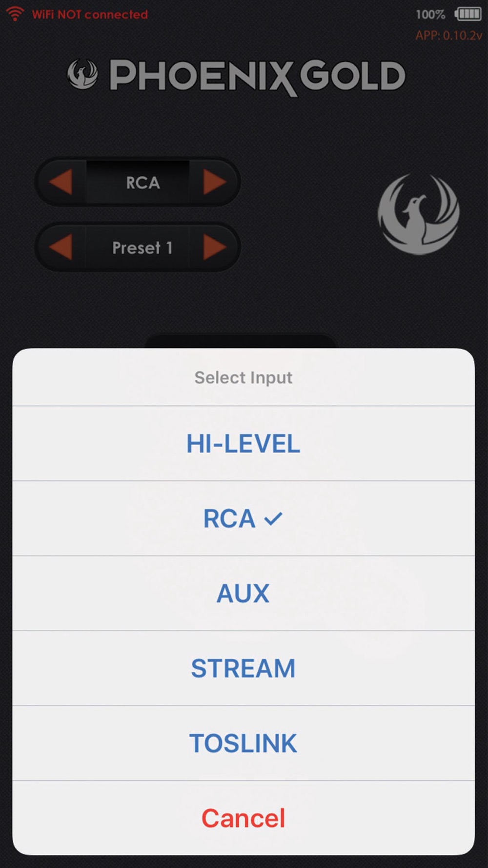
Task: Click the right arrow beside Preset 1
Action: click(214, 247)
